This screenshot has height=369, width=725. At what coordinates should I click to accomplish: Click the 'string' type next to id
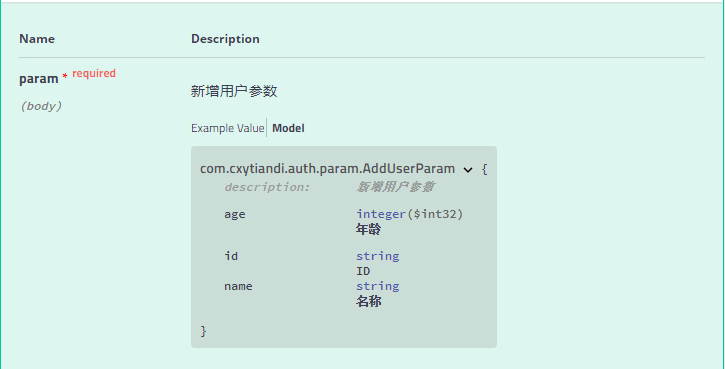(x=378, y=256)
